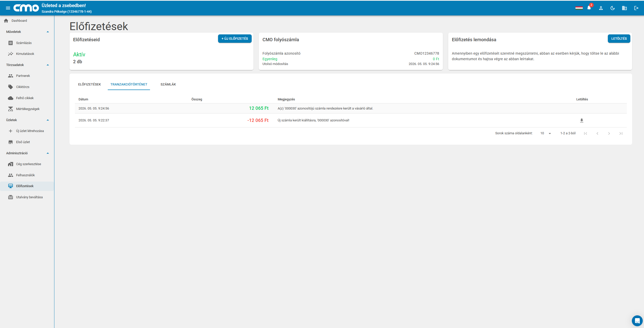Open the hamburger menu icon

[8, 8]
